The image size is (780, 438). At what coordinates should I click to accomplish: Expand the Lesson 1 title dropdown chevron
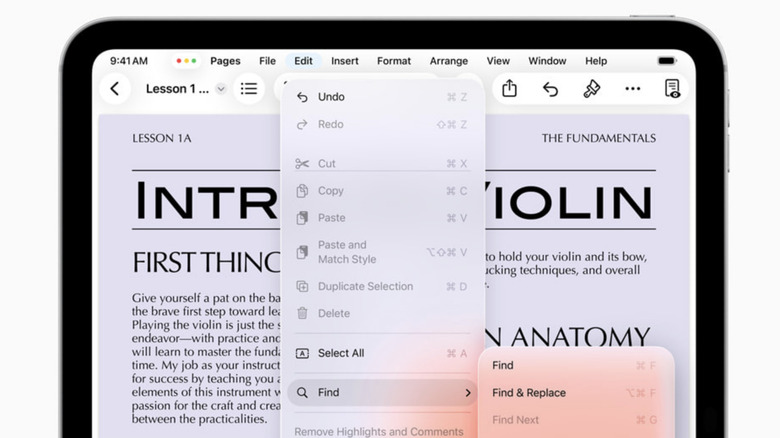tap(221, 89)
